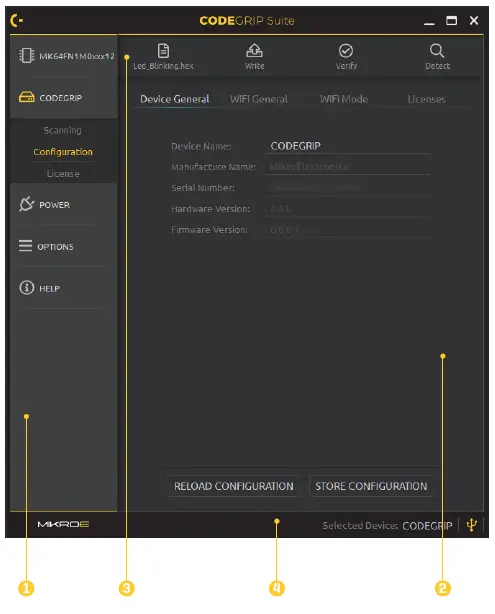The image size is (495, 614).
Task: Click the POWER sidebar label
Action: click(54, 205)
